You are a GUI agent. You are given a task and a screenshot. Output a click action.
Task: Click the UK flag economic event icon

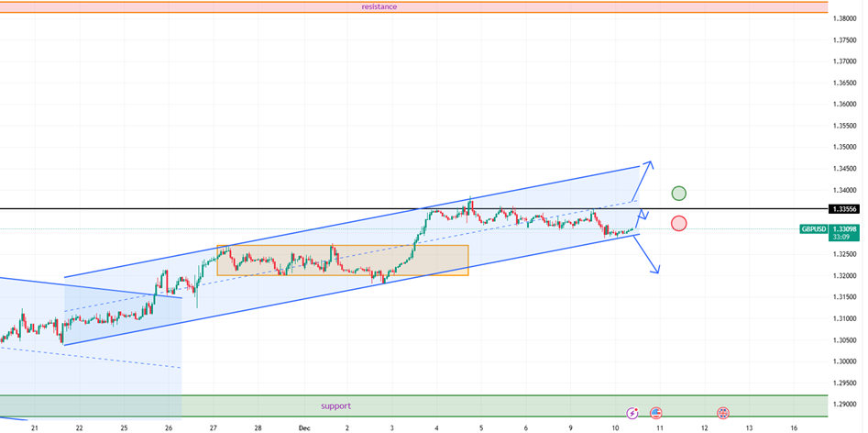723,414
